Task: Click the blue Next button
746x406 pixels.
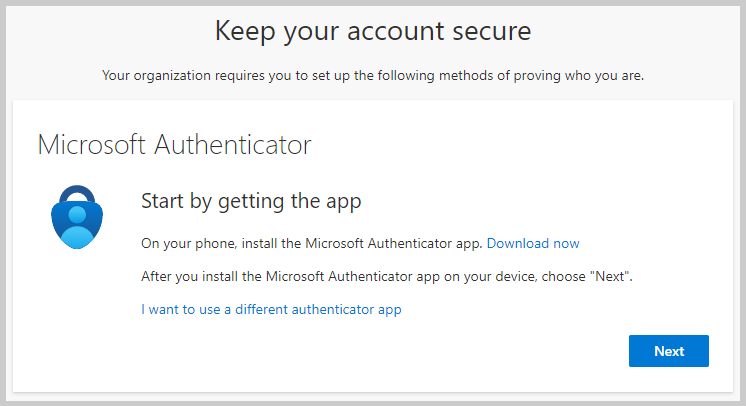Action: (668, 351)
